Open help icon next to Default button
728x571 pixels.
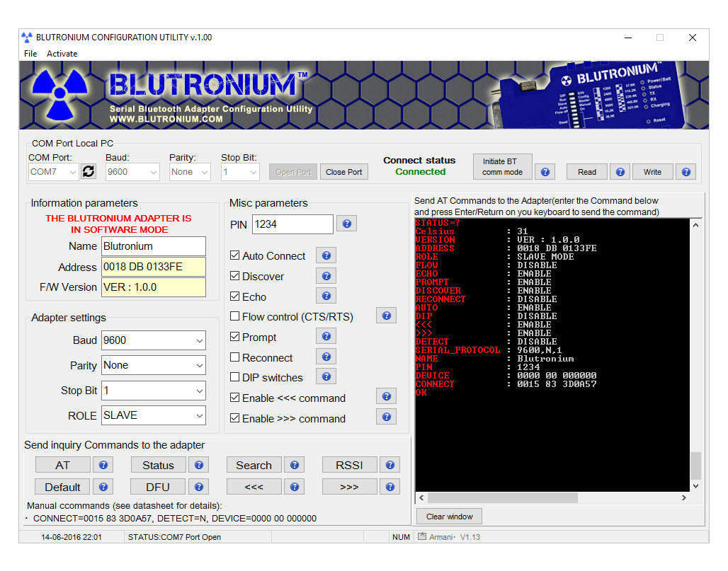[103, 487]
